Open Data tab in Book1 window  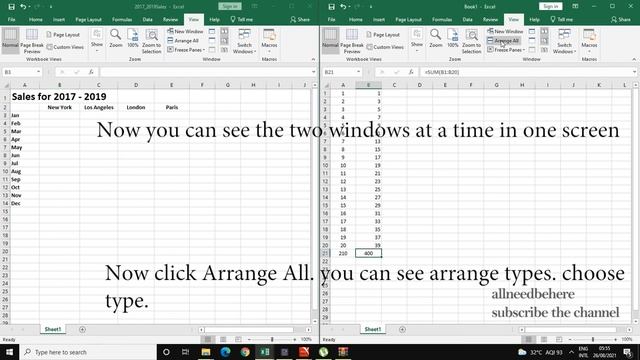pyautogui.click(x=467, y=19)
